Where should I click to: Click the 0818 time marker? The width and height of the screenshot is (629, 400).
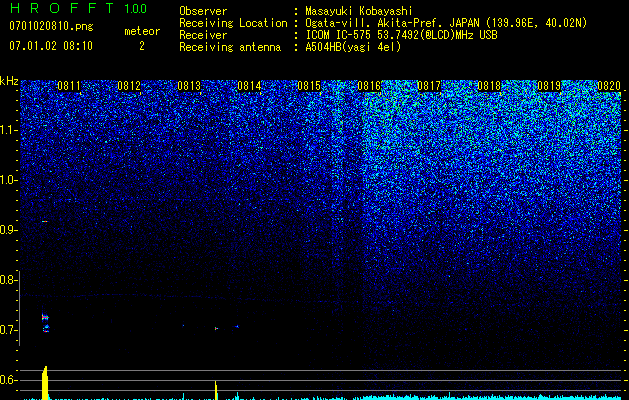(x=489, y=86)
